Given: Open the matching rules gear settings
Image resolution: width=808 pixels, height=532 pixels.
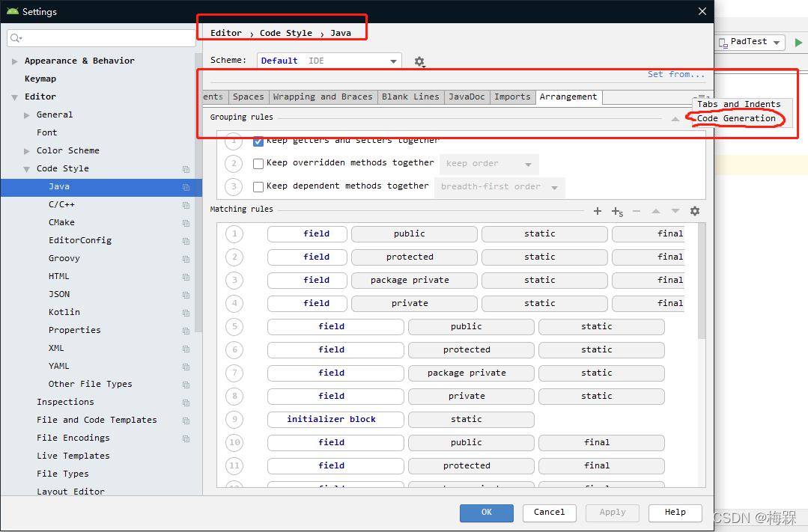Looking at the screenshot, I should coord(695,211).
